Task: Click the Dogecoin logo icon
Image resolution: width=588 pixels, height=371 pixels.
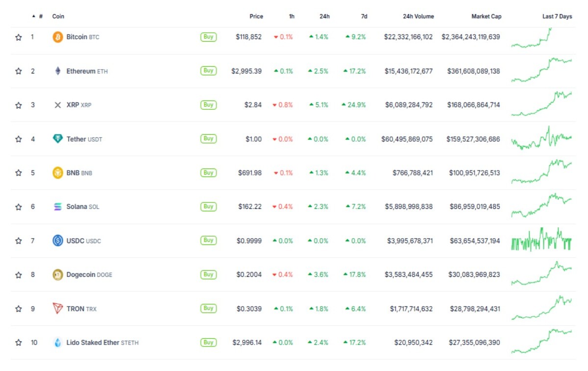Action: (58, 275)
